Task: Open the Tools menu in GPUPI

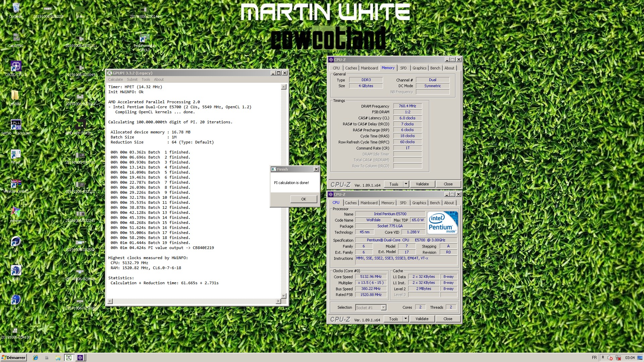Action: [146, 79]
